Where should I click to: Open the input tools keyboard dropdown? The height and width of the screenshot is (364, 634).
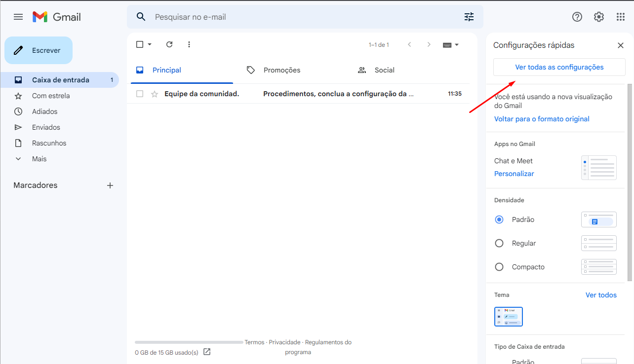pyautogui.click(x=451, y=45)
